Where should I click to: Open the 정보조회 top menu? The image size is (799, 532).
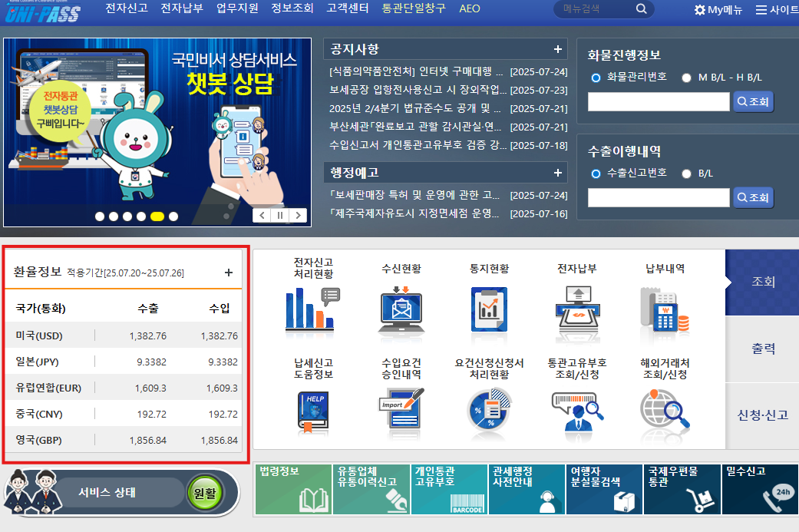292,8
